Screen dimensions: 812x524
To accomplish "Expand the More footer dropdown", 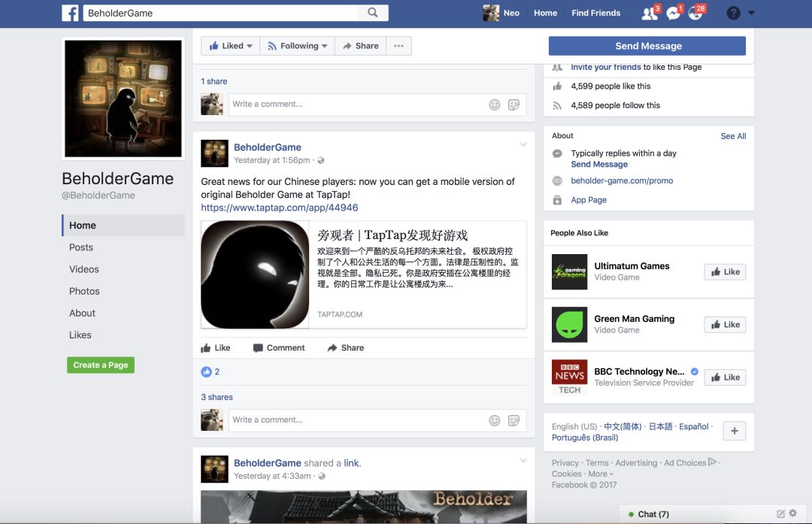I will click(600, 474).
